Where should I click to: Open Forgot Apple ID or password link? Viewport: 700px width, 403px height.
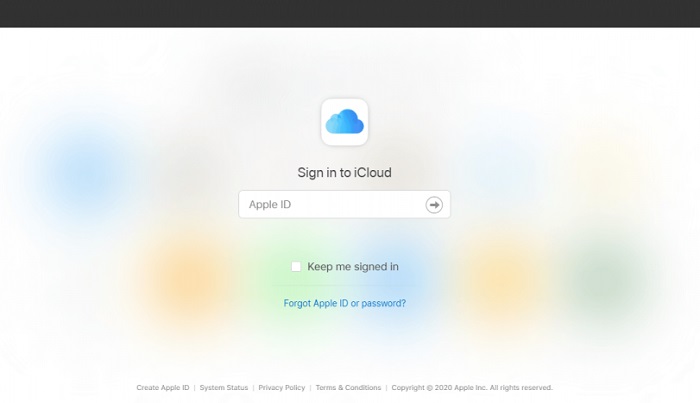coord(345,303)
